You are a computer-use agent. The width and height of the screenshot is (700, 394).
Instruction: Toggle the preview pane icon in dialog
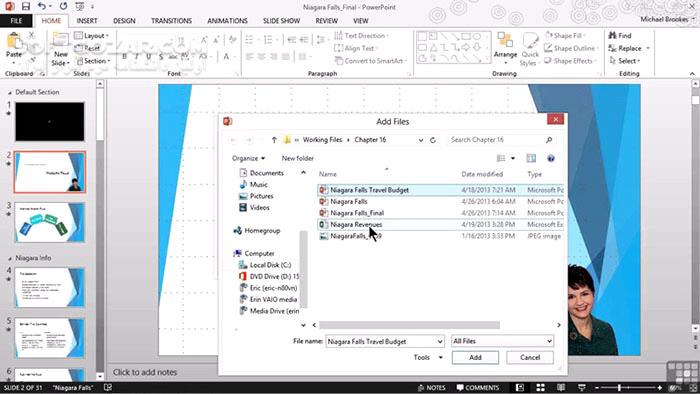click(531, 158)
